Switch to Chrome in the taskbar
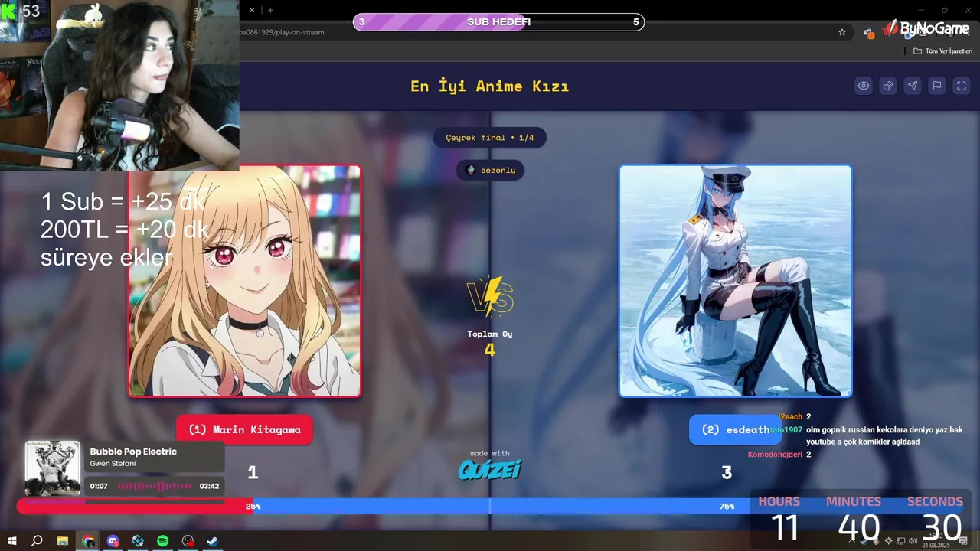This screenshot has height=551, width=980. click(x=88, y=541)
